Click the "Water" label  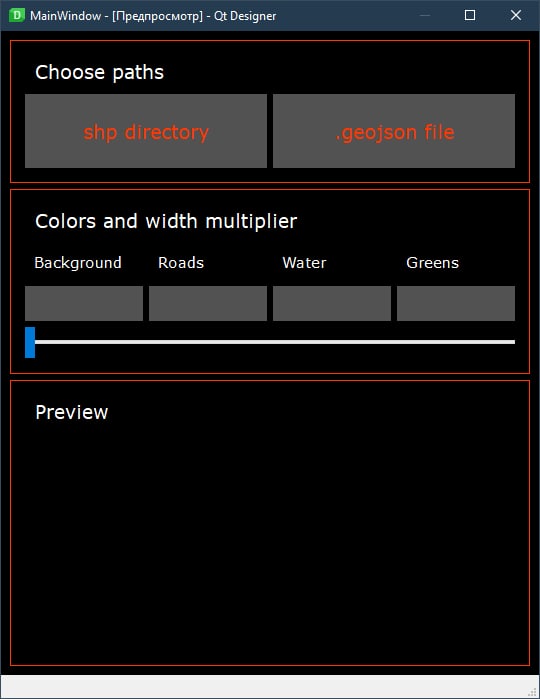304,263
